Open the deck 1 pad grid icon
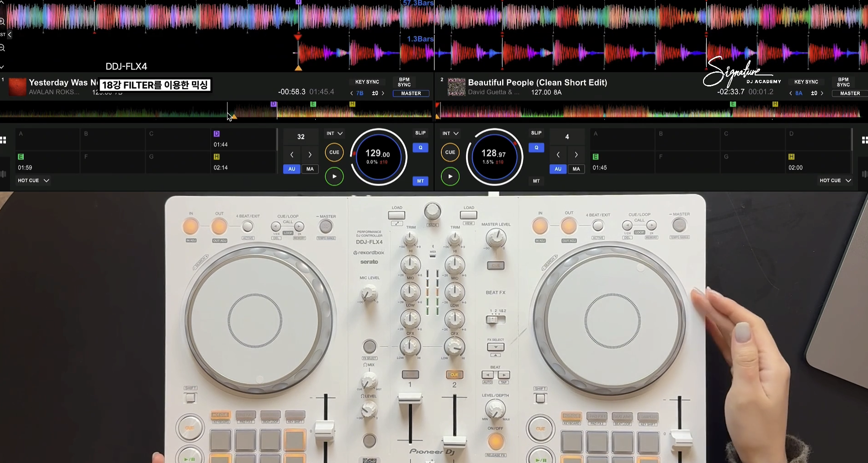The width and height of the screenshot is (868, 463). 3,140
